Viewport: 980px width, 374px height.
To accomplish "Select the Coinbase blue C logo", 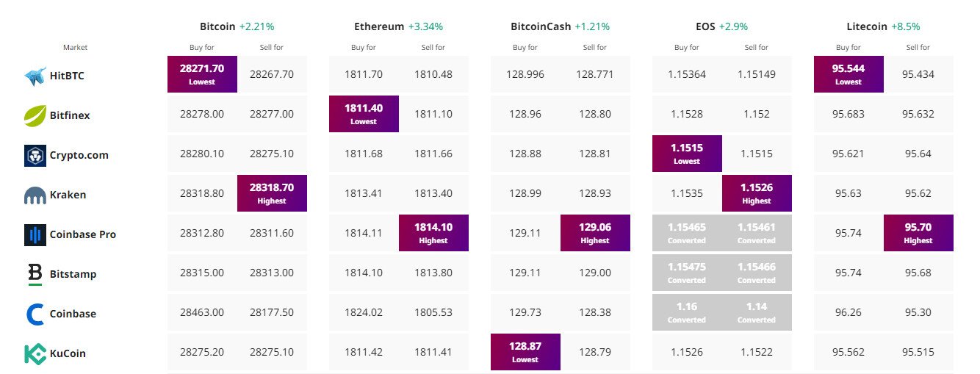I will (35, 314).
